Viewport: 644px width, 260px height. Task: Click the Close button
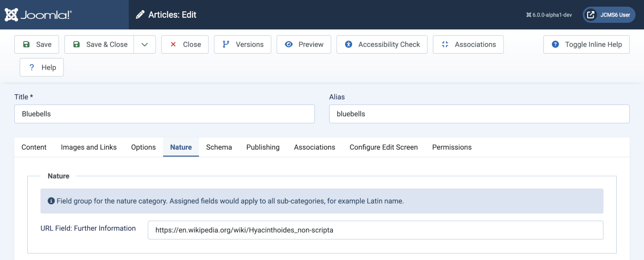point(185,44)
